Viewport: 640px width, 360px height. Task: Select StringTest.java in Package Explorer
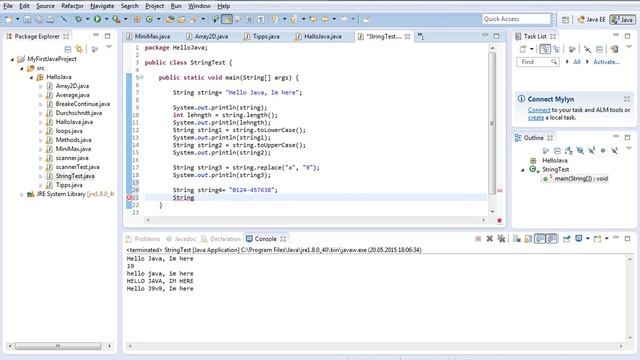(x=75, y=176)
